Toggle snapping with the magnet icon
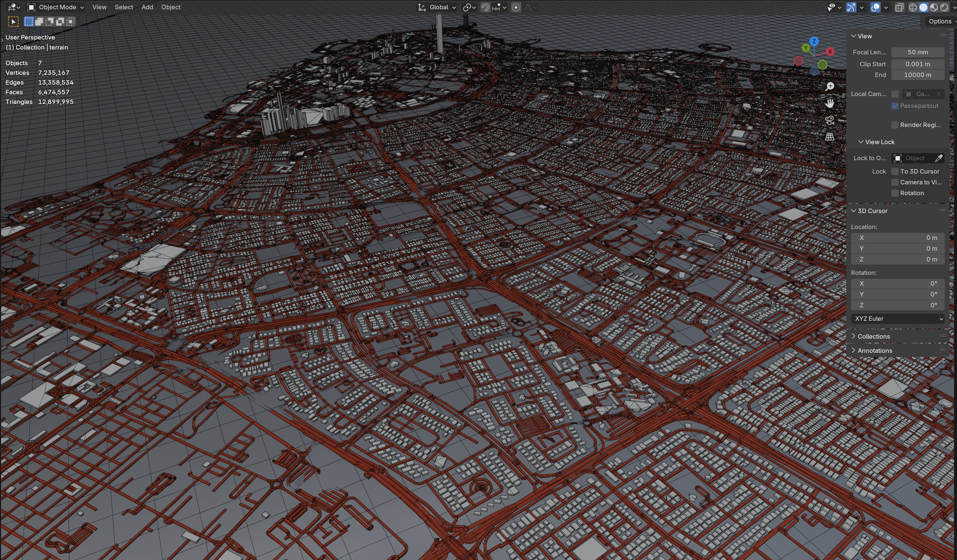 click(485, 7)
